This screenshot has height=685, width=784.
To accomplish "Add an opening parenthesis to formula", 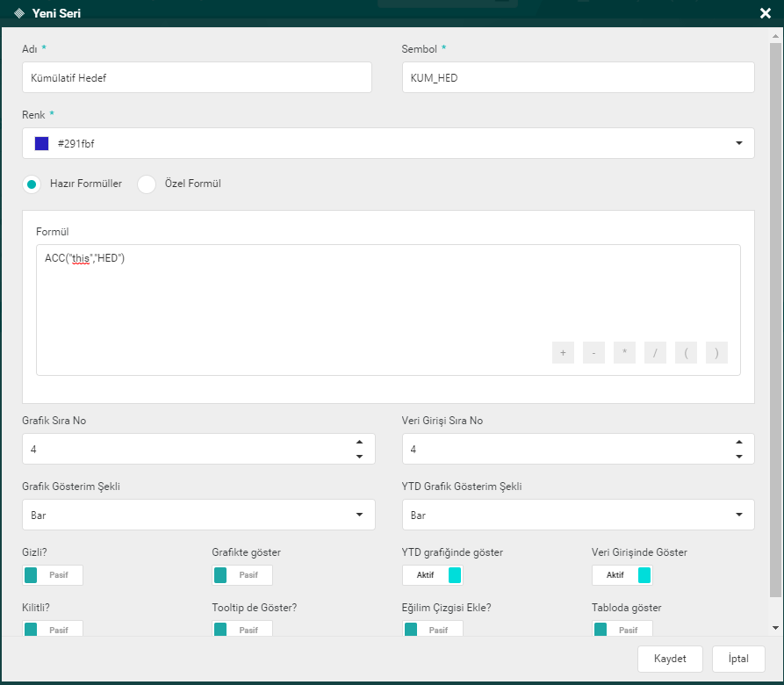I will [686, 353].
